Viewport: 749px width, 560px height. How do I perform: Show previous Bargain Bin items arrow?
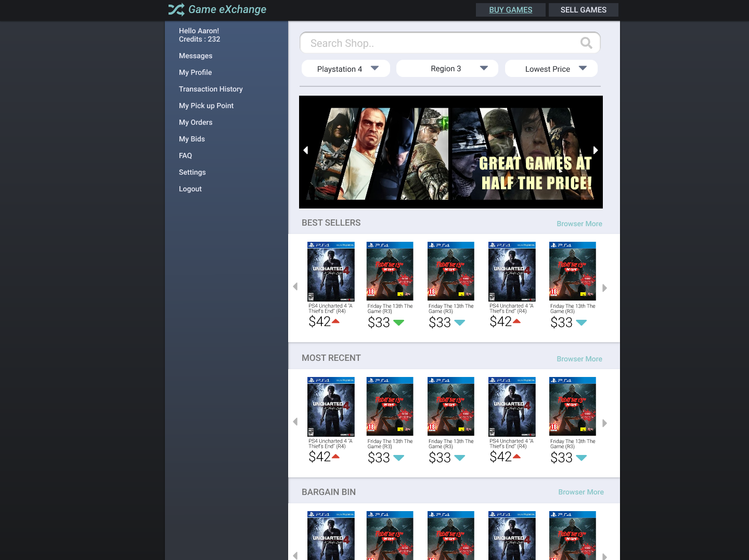pyautogui.click(x=295, y=555)
